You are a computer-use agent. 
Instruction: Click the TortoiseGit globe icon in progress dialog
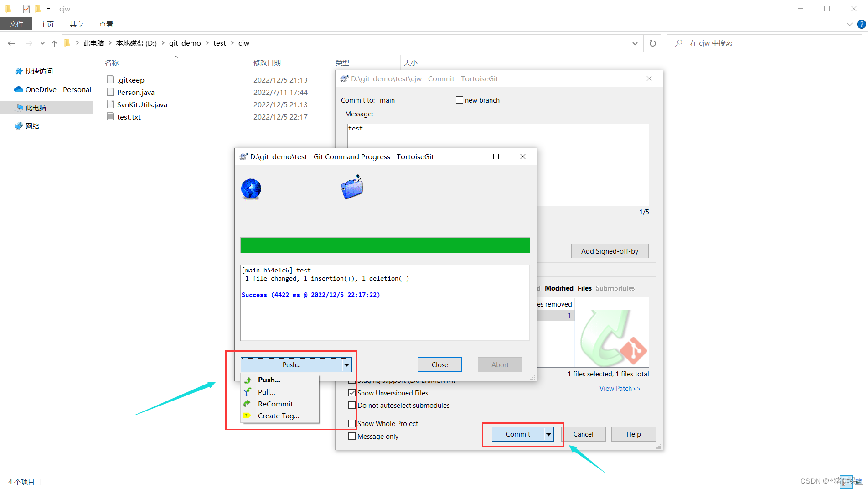coord(251,188)
